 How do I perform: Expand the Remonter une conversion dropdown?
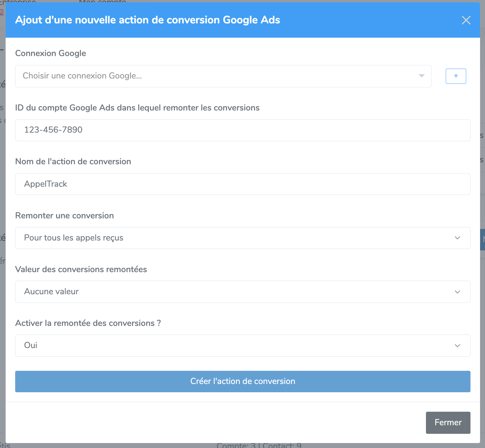pos(243,238)
